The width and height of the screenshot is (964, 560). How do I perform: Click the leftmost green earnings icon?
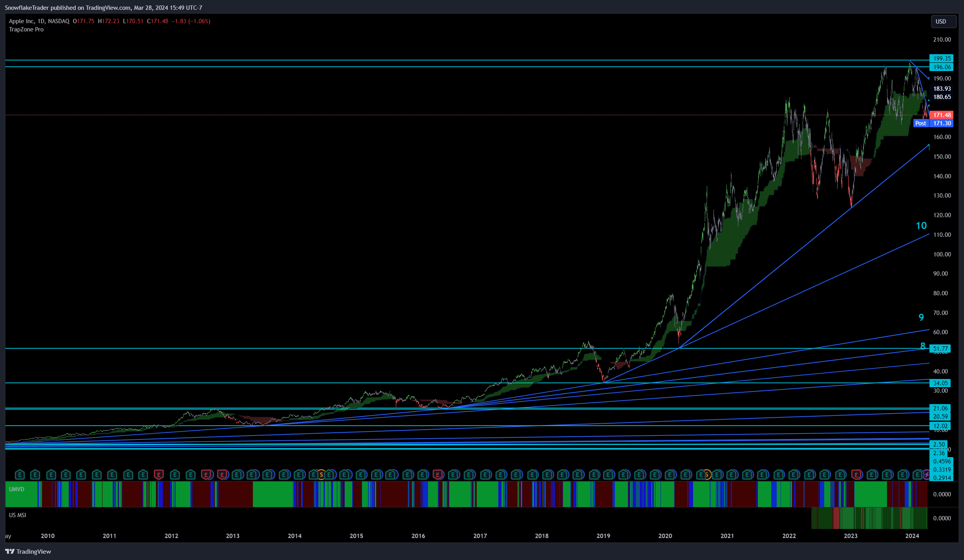point(20,475)
